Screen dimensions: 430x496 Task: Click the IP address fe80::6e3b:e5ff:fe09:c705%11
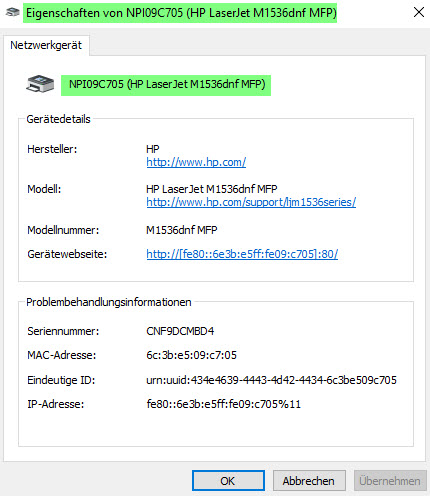[223, 404]
